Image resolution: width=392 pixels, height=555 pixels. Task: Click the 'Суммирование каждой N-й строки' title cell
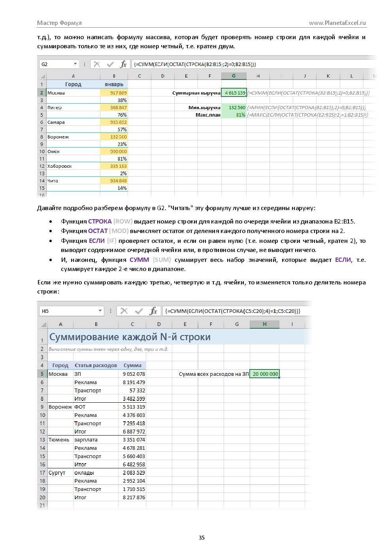(x=130, y=337)
